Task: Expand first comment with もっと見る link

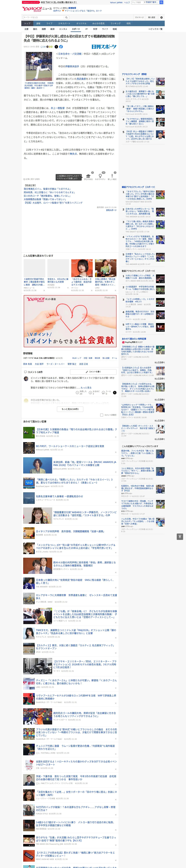Action: 86,388
